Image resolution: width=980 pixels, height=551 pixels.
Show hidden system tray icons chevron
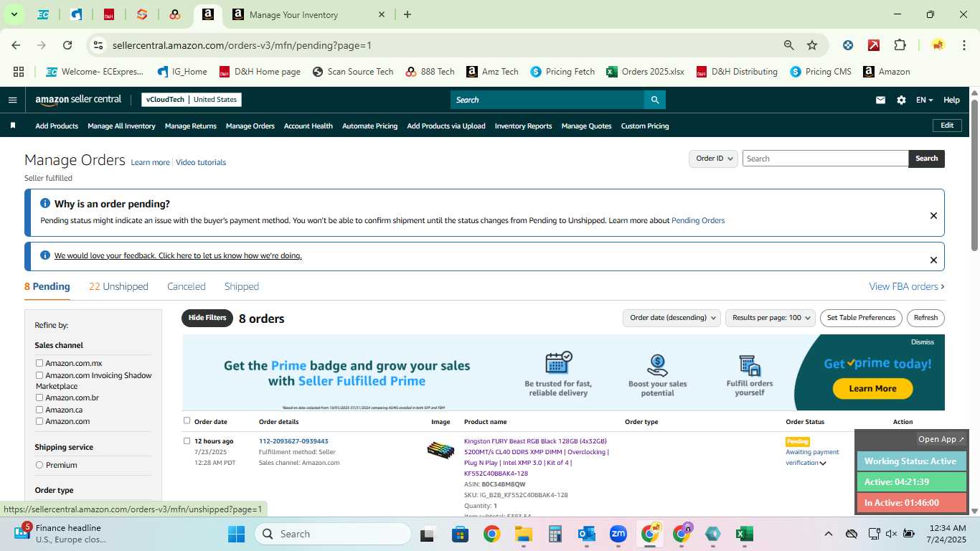click(828, 534)
